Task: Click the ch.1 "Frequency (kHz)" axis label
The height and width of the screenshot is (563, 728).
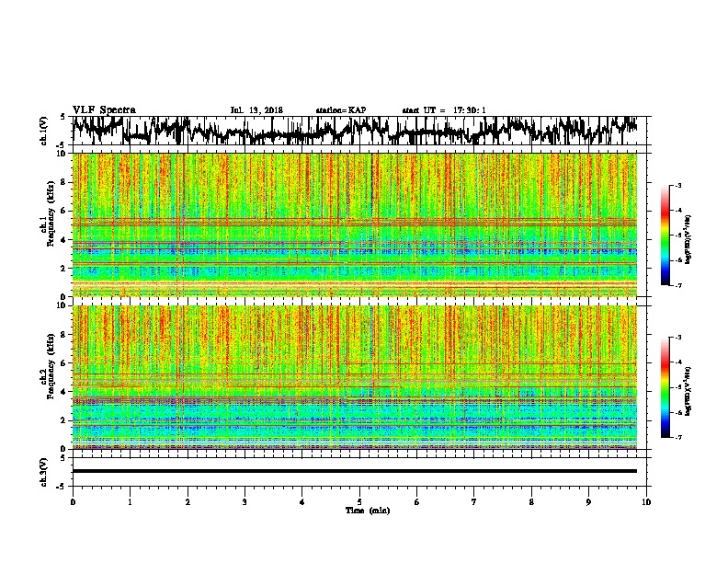Action: (51, 214)
